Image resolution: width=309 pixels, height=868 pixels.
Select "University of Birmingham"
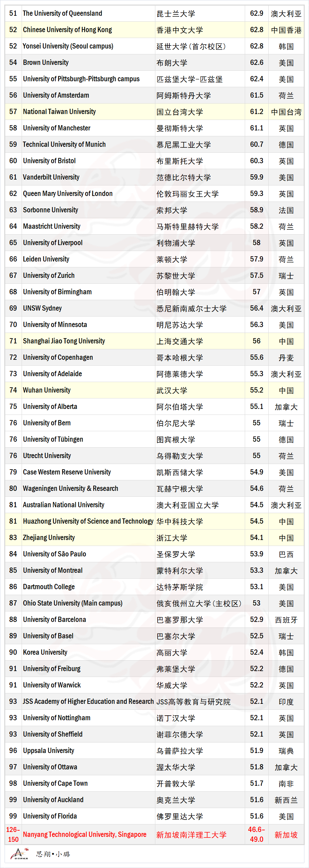(x=57, y=292)
